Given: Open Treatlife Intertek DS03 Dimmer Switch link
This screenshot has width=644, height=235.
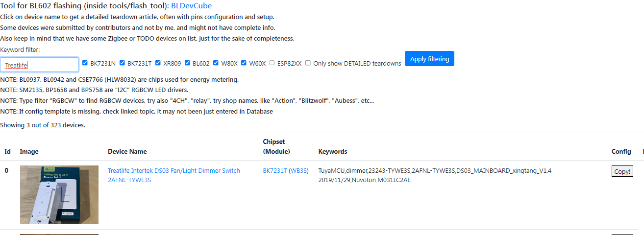Looking at the screenshot, I should (x=174, y=175).
